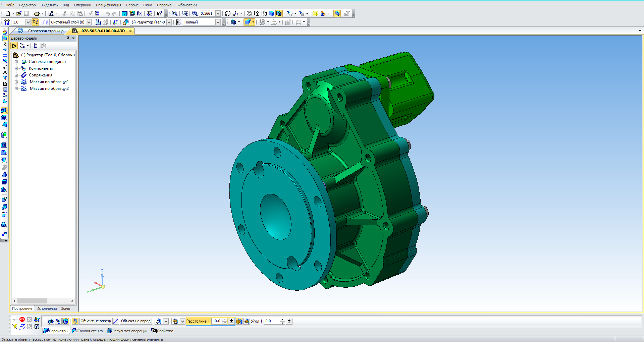This screenshot has height=342, width=644.
Task: Toggle the snaps button next to the step field
Action: 35,22
